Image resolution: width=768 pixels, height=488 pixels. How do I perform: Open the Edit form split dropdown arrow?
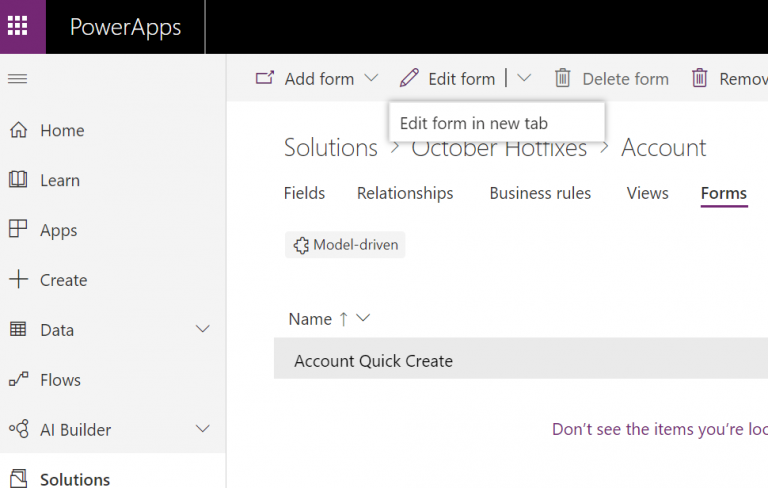click(524, 78)
